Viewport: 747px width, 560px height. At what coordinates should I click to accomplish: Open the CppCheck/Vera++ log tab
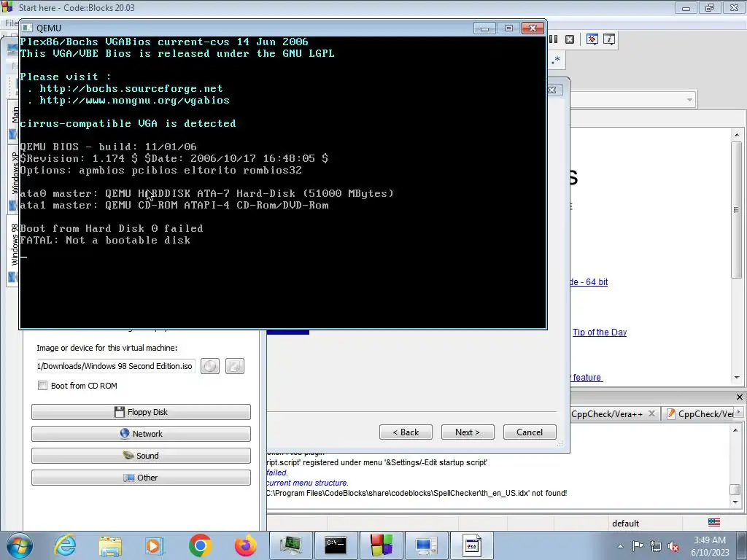pos(606,414)
